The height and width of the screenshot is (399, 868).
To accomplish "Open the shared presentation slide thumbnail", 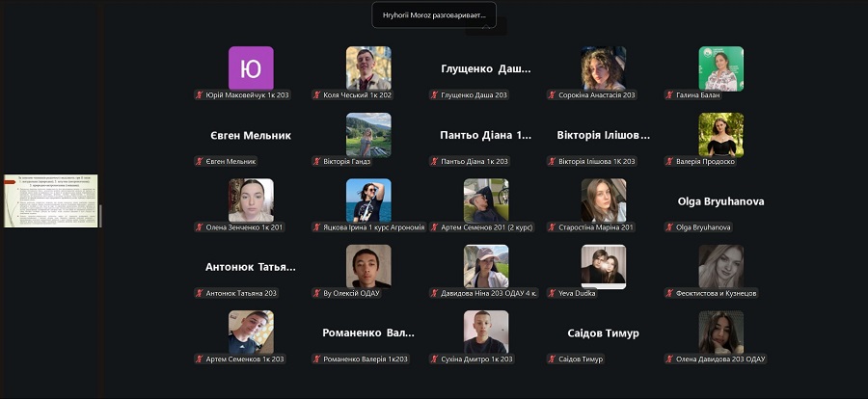I will 50,200.
